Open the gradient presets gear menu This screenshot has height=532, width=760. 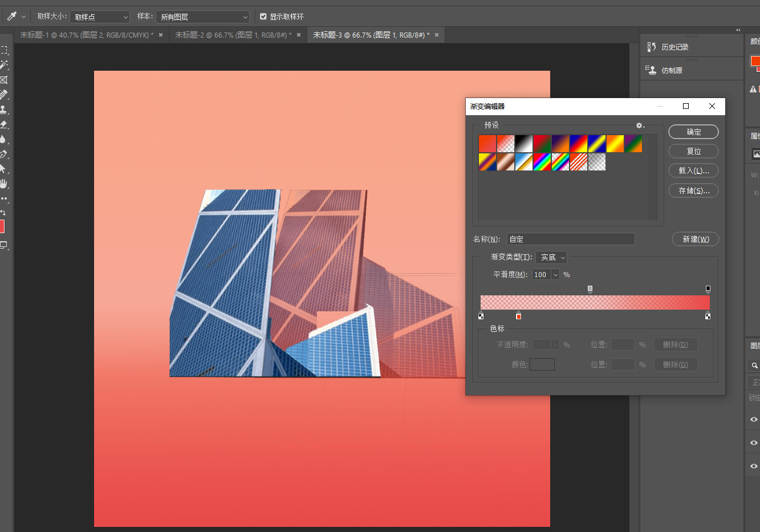click(x=640, y=125)
